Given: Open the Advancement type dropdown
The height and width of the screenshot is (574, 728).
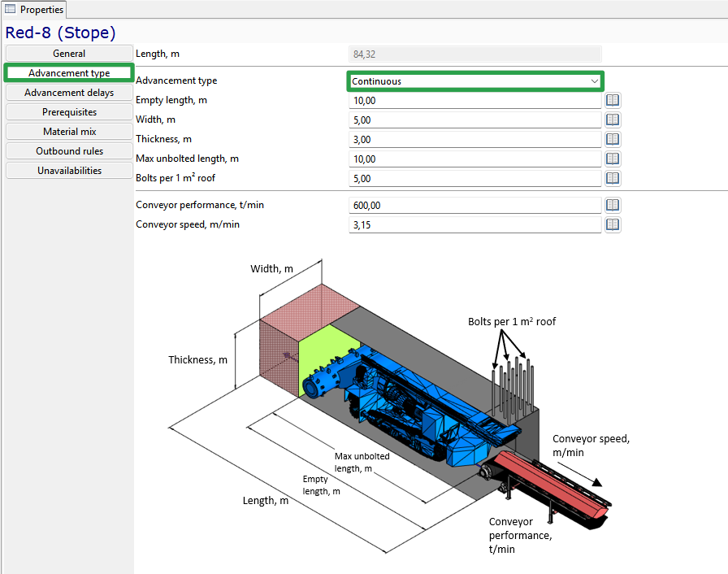Looking at the screenshot, I should pos(475,81).
